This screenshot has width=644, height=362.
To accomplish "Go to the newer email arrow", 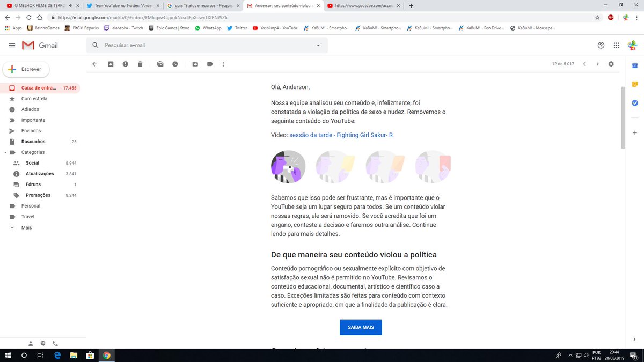I will coord(584,64).
